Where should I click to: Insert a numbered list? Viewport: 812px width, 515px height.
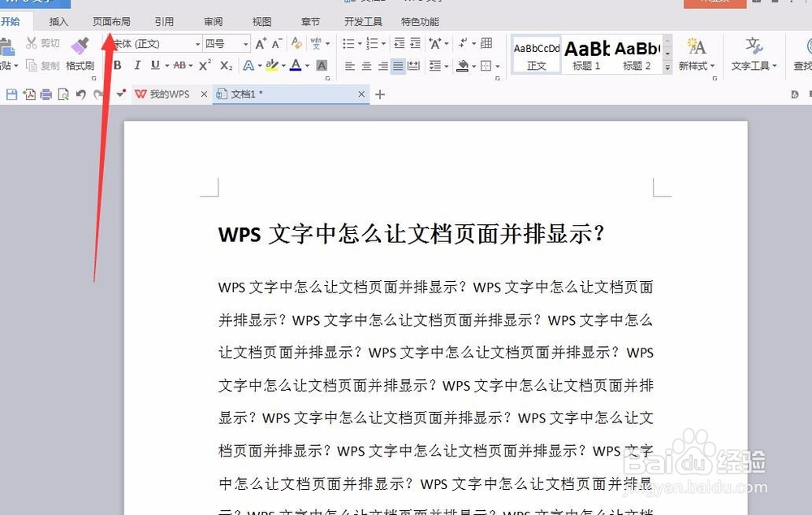372,44
